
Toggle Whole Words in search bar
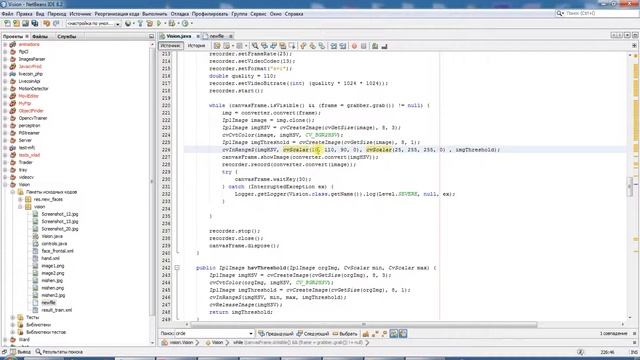pos(375,334)
